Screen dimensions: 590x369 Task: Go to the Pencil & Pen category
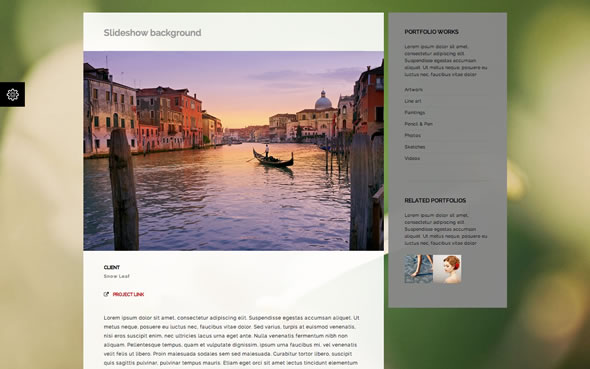418,124
